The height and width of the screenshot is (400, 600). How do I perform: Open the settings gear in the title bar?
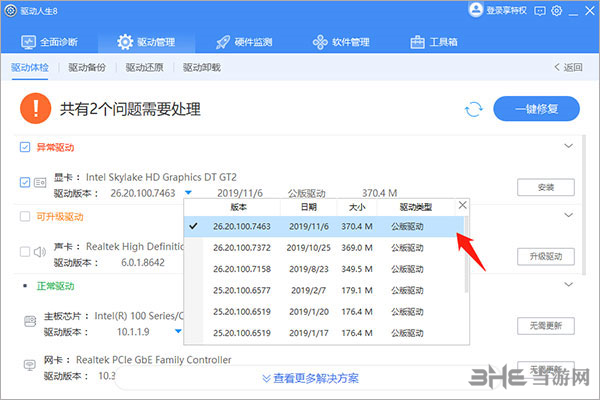click(x=556, y=11)
